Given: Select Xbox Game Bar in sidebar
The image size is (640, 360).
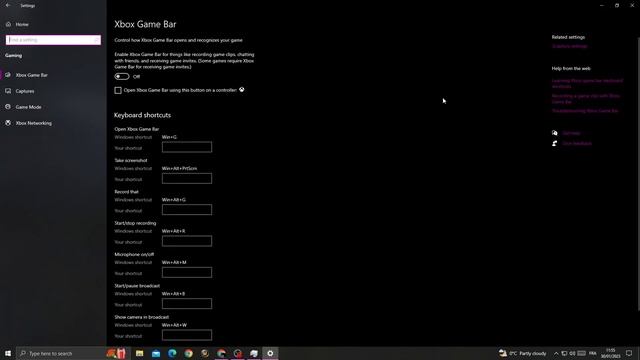Looking at the screenshot, I should click(32, 75).
